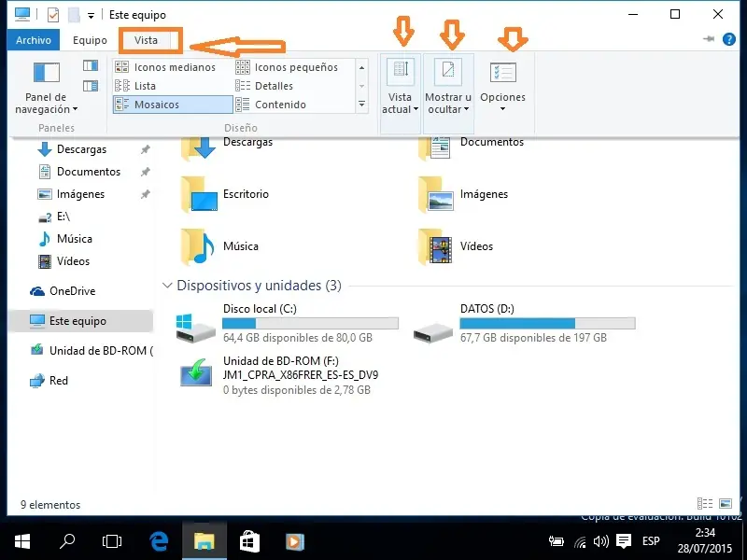The height and width of the screenshot is (560, 747).
Task: Select Unidad de BD-ROM (F:) drive
Action: (279, 375)
